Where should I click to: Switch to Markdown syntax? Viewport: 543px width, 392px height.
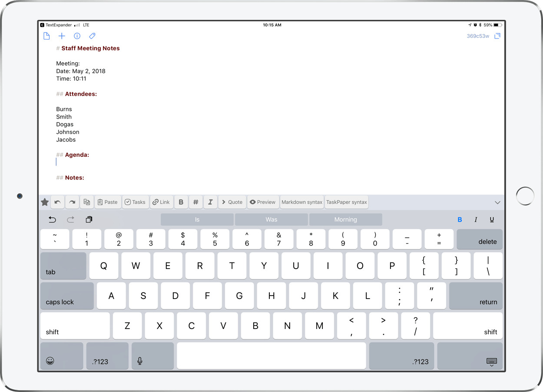[302, 202]
